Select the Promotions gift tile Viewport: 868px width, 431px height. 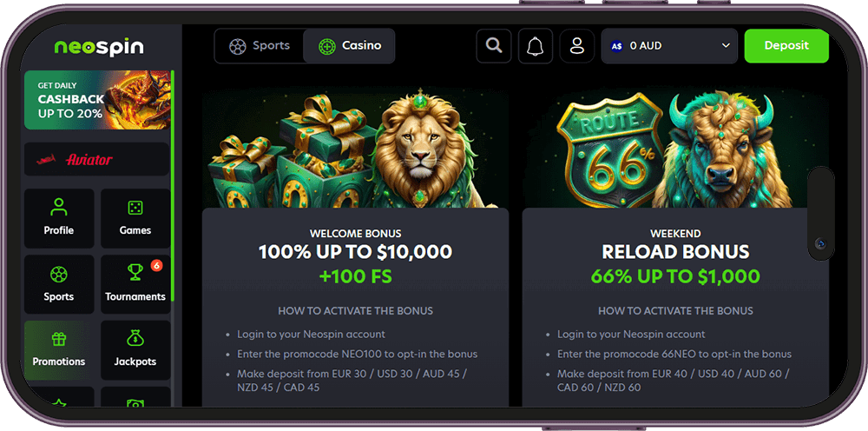[59, 349]
